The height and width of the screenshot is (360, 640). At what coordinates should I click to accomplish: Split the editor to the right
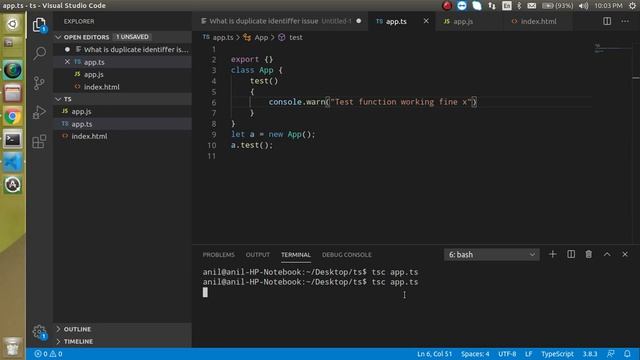pos(607,21)
